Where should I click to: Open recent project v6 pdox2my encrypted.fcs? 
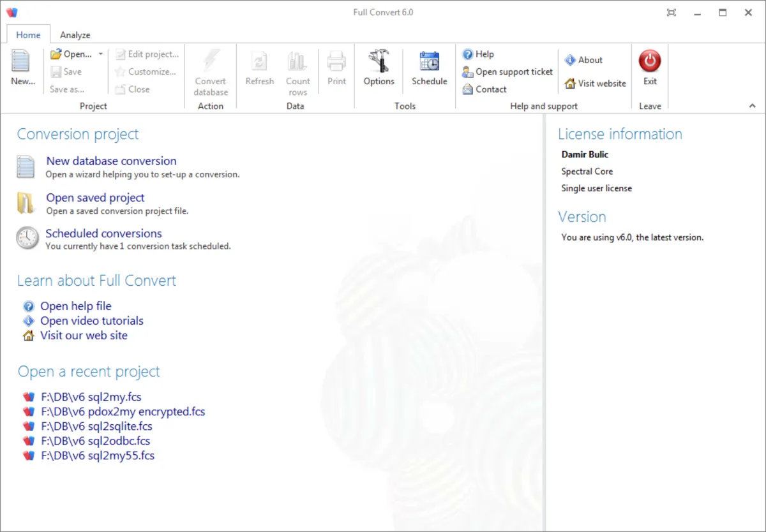[x=123, y=411]
